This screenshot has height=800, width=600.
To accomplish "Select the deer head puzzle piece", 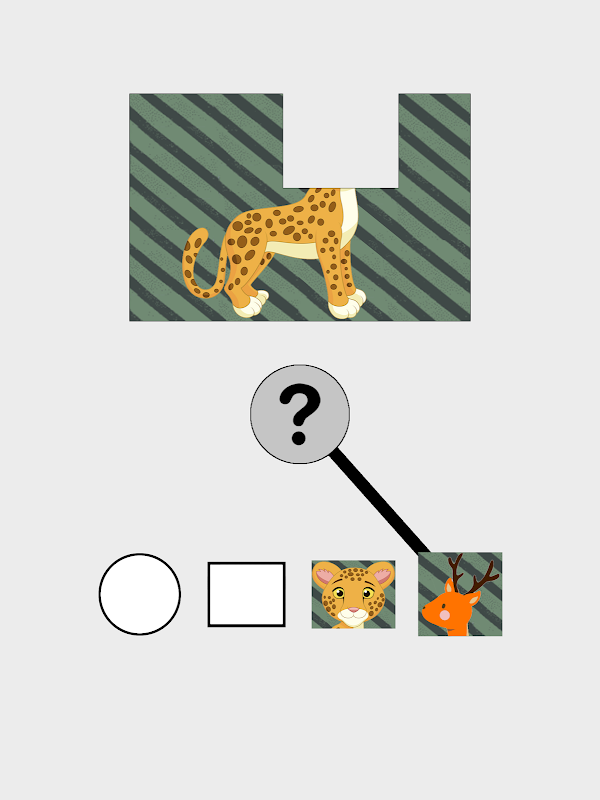I will click(x=460, y=594).
